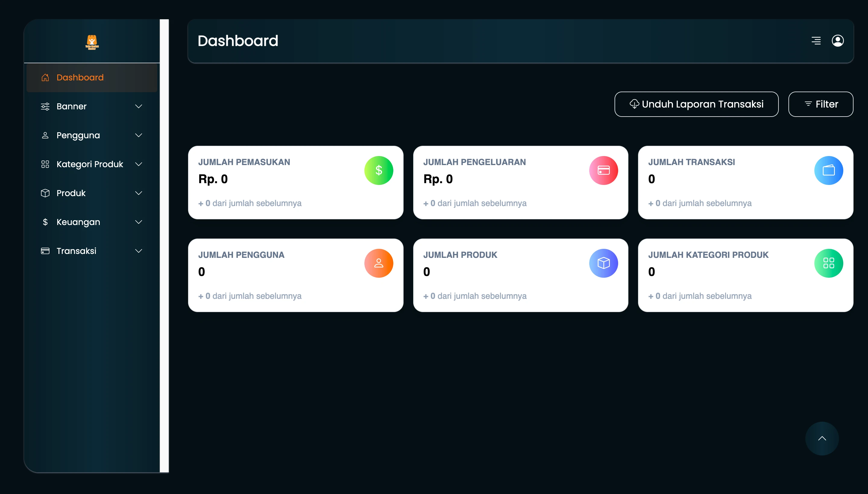Expand the Kategori Produk chevron

139,164
